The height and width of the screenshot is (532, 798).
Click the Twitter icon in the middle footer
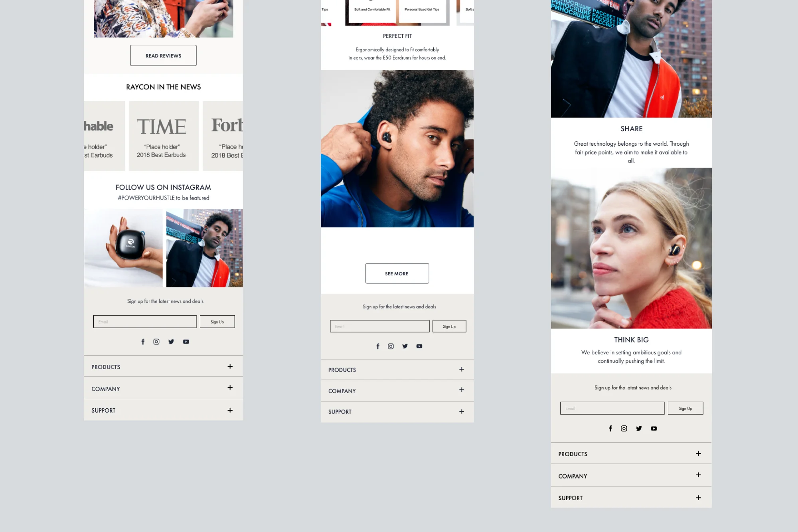coord(405,346)
